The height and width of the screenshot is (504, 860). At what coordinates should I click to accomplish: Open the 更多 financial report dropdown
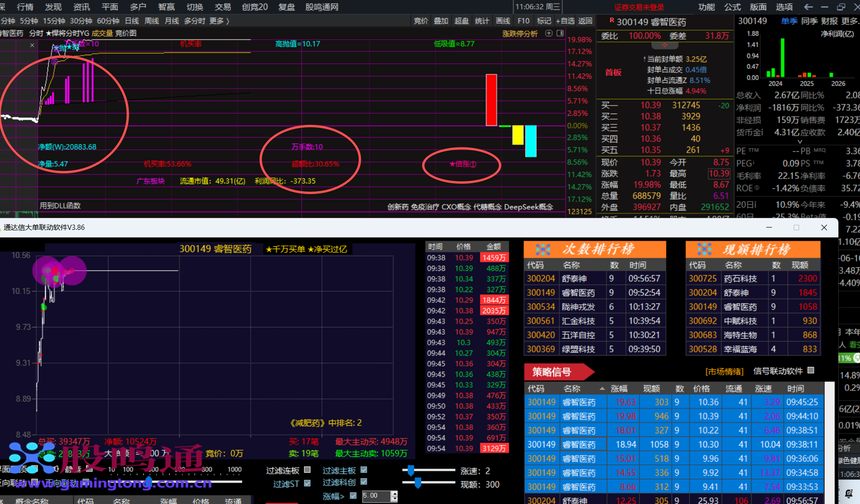pyautogui.click(x=850, y=21)
